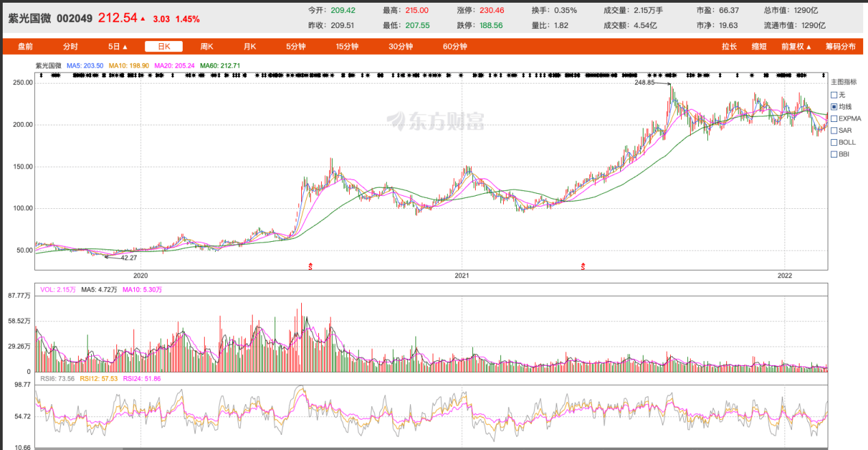Click the 跌停 188.56 limit-down value
868x450 pixels.
490,25
